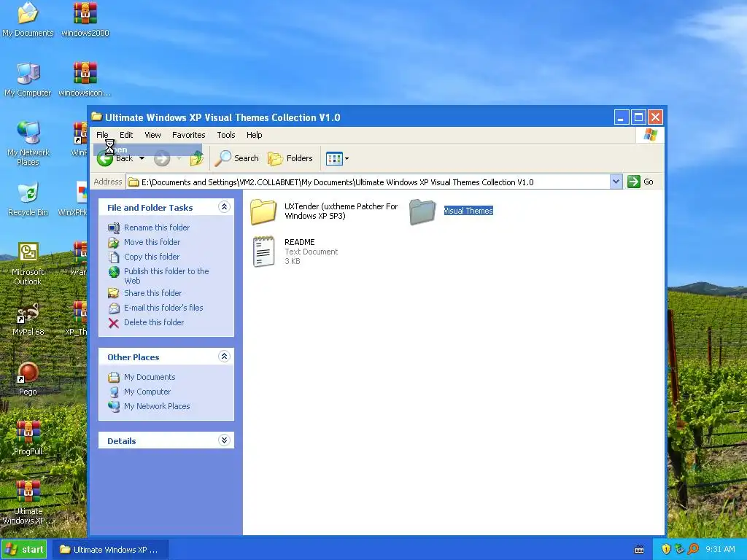
Task: Expand the Details panel
Action: click(x=224, y=440)
